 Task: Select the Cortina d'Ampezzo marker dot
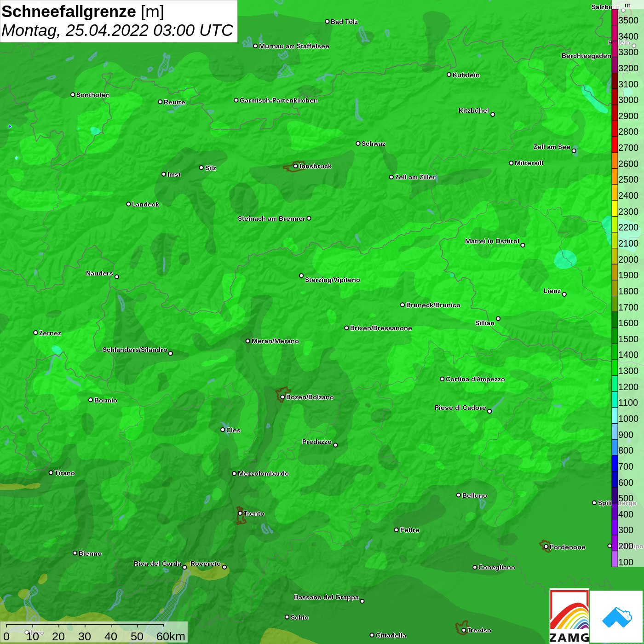[442, 379]
